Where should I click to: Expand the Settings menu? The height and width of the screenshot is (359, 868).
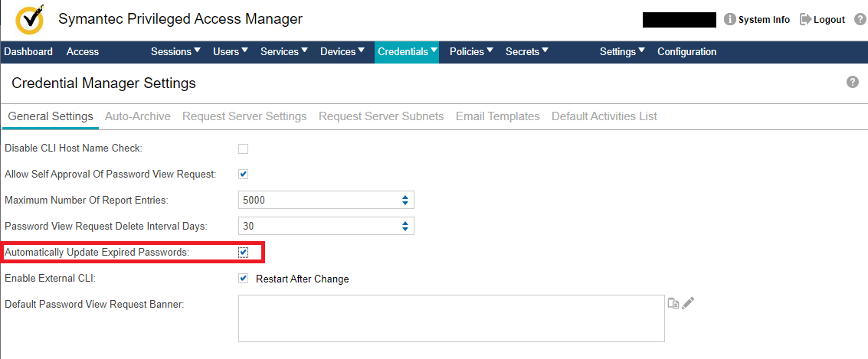point(622,51)
